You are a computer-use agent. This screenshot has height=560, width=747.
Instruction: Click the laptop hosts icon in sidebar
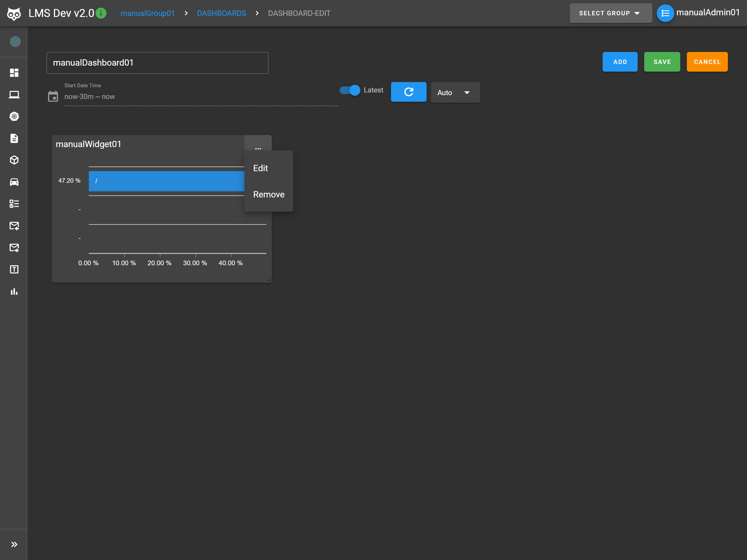(x=14, y=95)
